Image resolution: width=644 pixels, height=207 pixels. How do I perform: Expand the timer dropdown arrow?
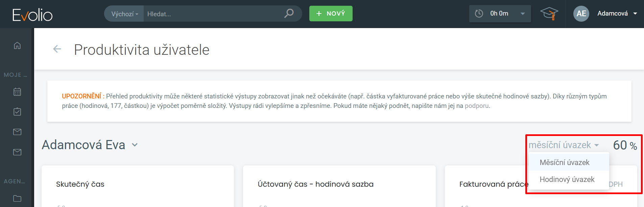[523, 14]
